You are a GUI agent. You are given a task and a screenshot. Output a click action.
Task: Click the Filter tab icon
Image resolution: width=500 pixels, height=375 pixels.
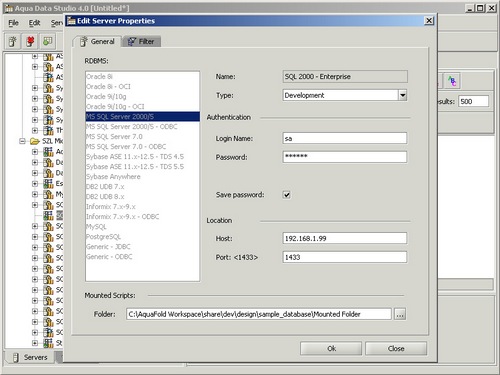(132, 42)
